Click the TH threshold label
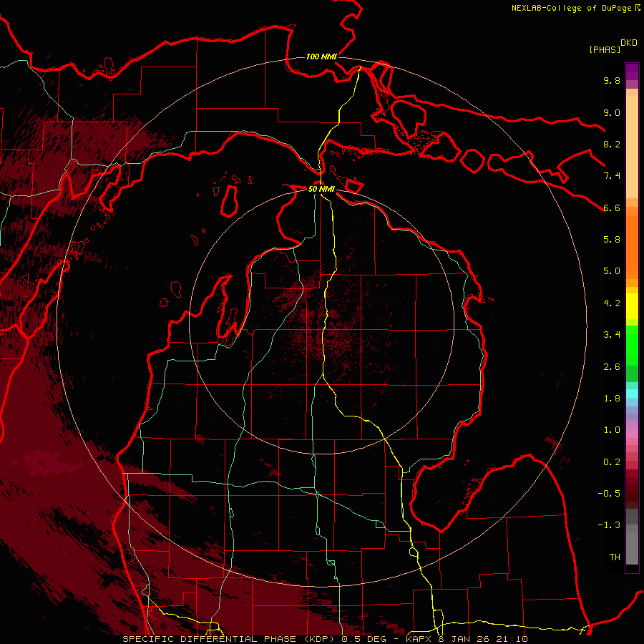 [x=615, y=557]
